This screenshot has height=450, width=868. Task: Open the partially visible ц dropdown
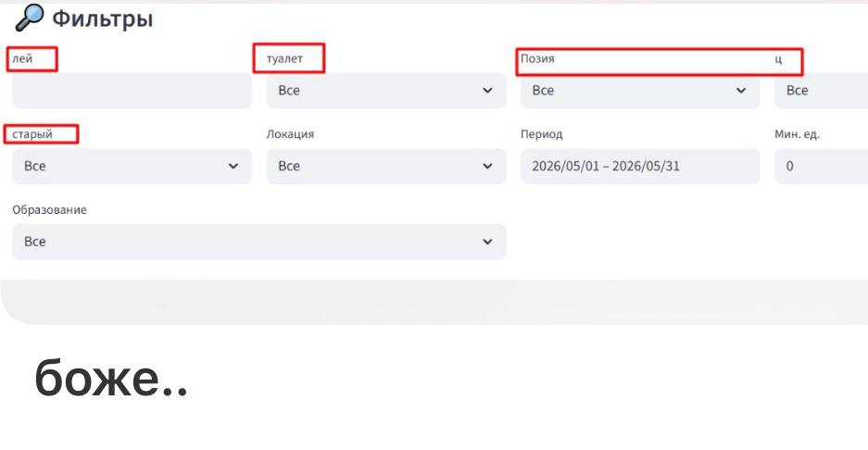[821, 90]
